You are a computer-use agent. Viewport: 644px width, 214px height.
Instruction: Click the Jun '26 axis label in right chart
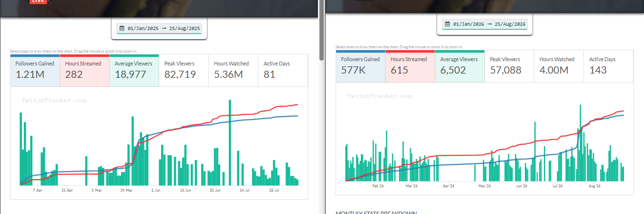pyautogui.click(x=521, y=186)
